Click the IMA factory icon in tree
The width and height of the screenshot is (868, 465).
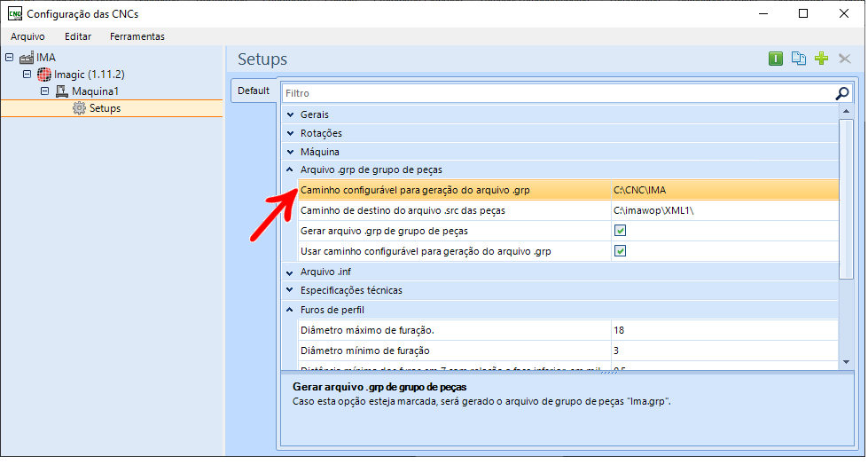(26, 58)
